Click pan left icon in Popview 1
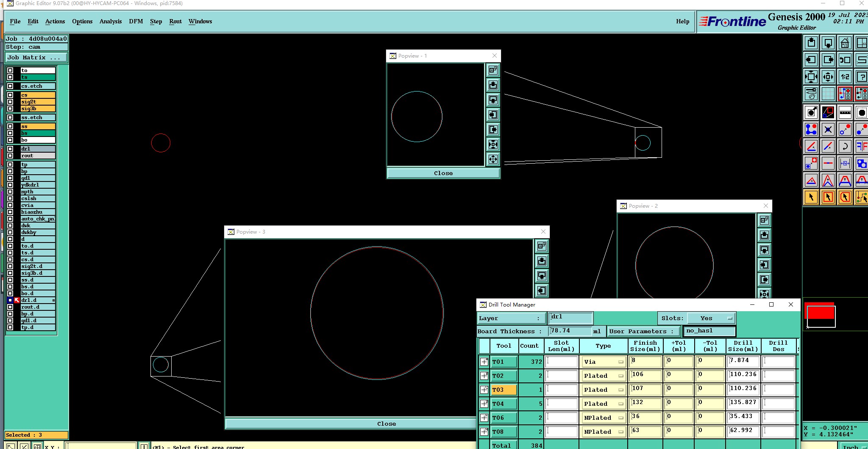Image resolution: width=868 pixels, height=449 pixels. (x=493, y=115)
